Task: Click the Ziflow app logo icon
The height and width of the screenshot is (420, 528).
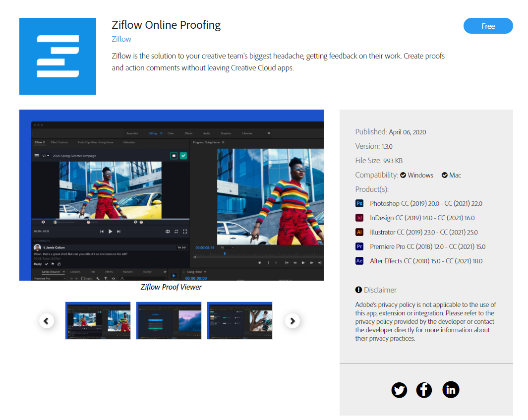Action: (x=58, y=56)
